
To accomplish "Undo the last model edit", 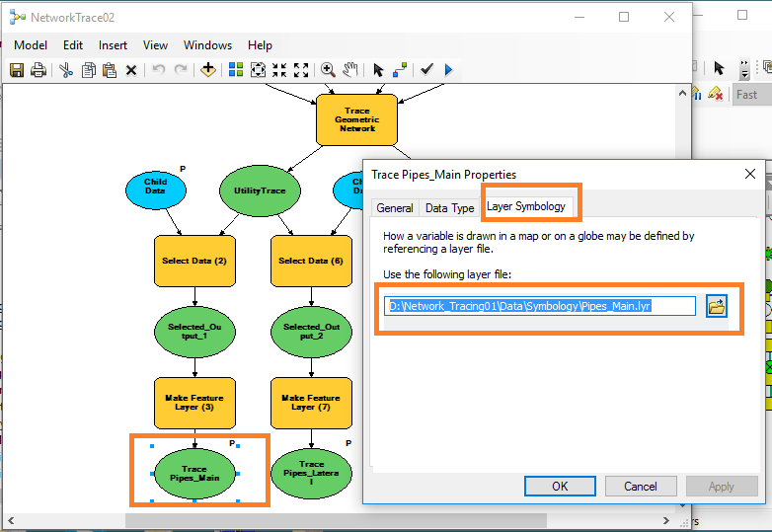I will pyautogui.click(x=158, y=70).
